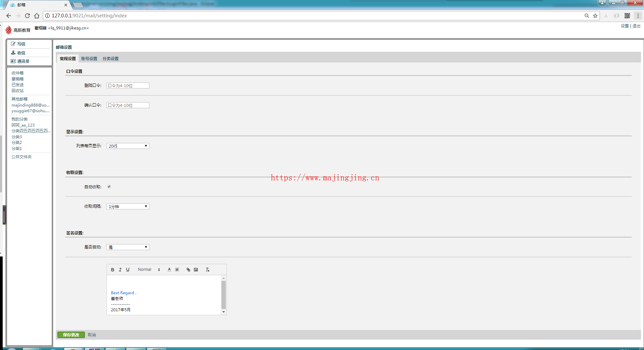644x350 pixels.
Task: Apply underline formatting in signature editor
Action: click(x=128, y=270)
